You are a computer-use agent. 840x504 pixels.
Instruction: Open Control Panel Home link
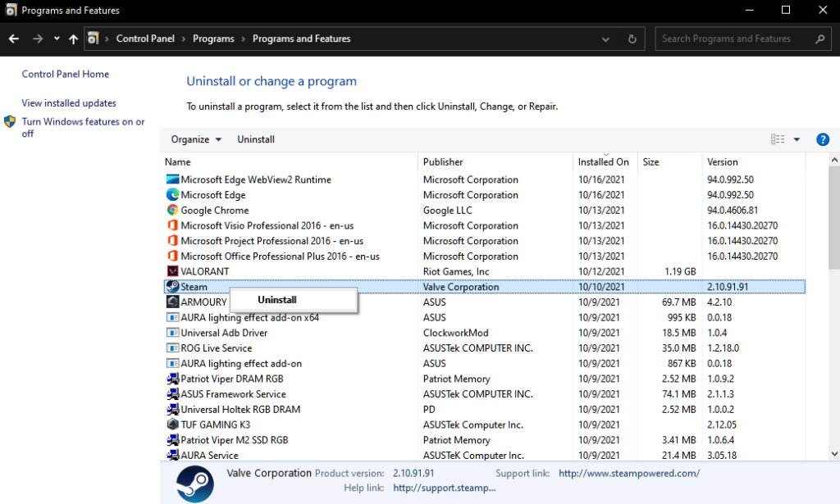[x=66, y=74]
